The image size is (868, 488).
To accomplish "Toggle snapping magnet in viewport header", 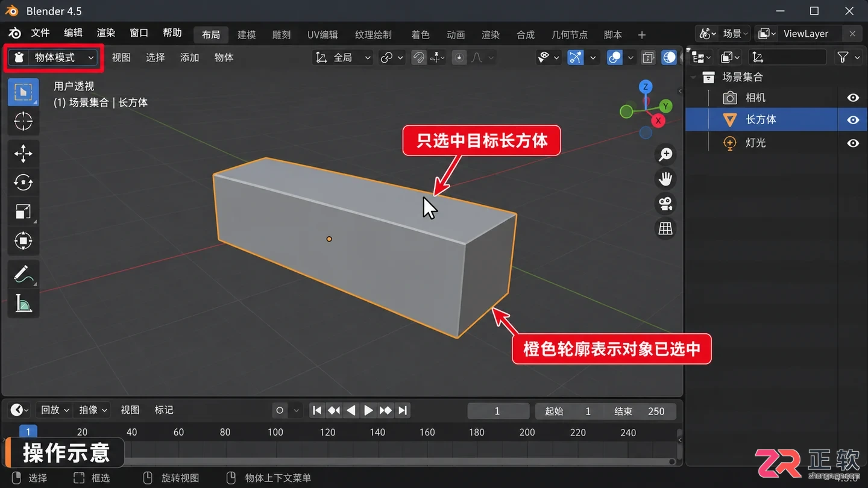I will point(418,57).
